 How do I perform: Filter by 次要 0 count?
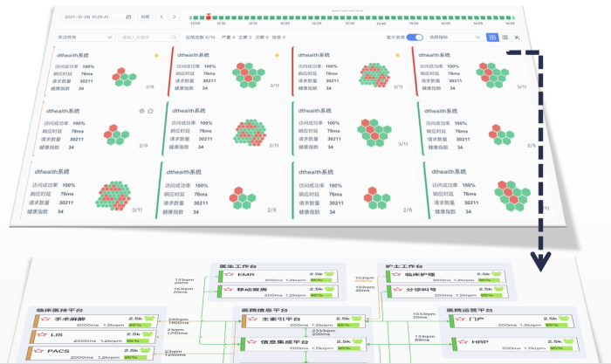(262, 38)
